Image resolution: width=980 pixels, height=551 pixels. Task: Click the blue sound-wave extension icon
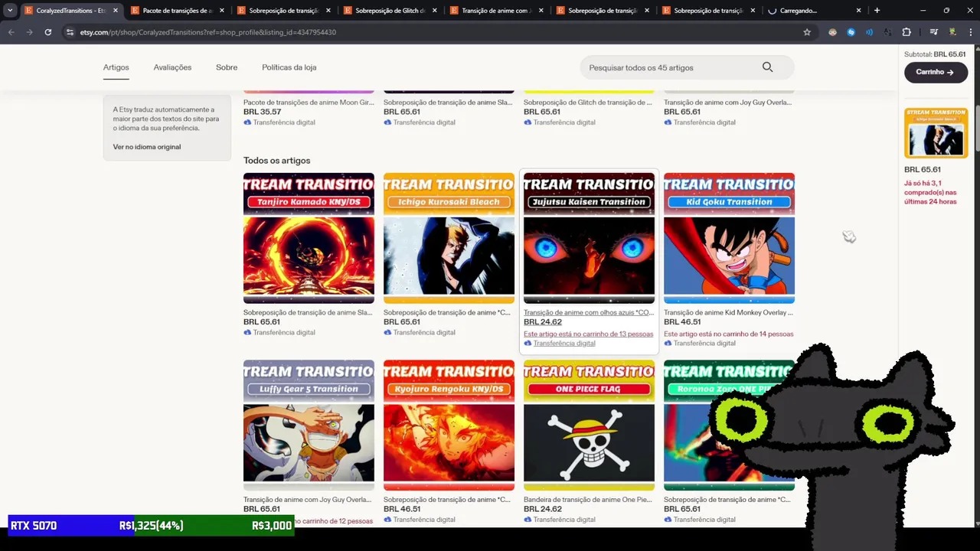coord(869,32)
